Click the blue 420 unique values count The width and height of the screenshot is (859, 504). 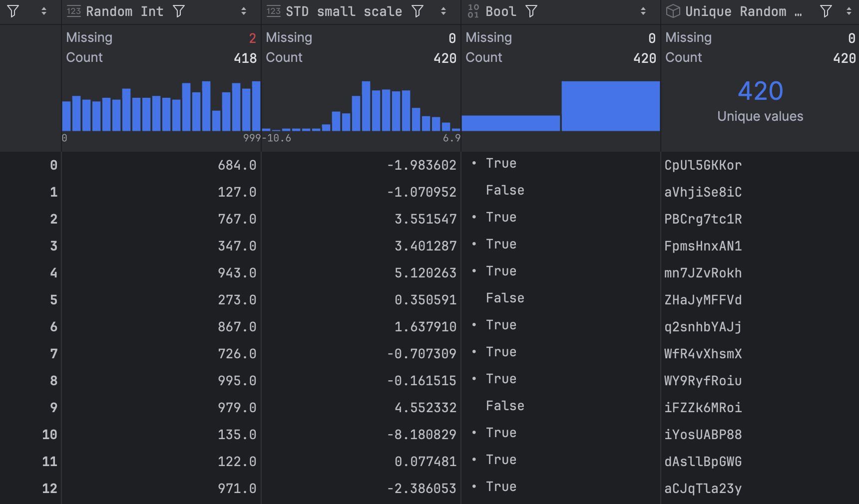click(760, 91)
